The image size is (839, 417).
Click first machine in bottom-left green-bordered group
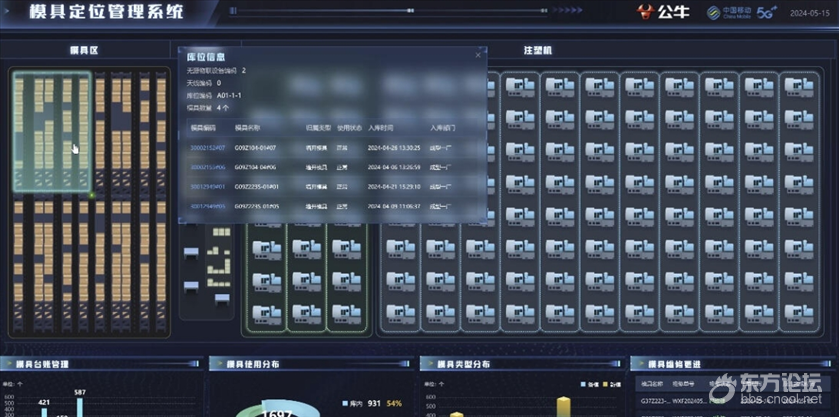(x=266, y=247)
